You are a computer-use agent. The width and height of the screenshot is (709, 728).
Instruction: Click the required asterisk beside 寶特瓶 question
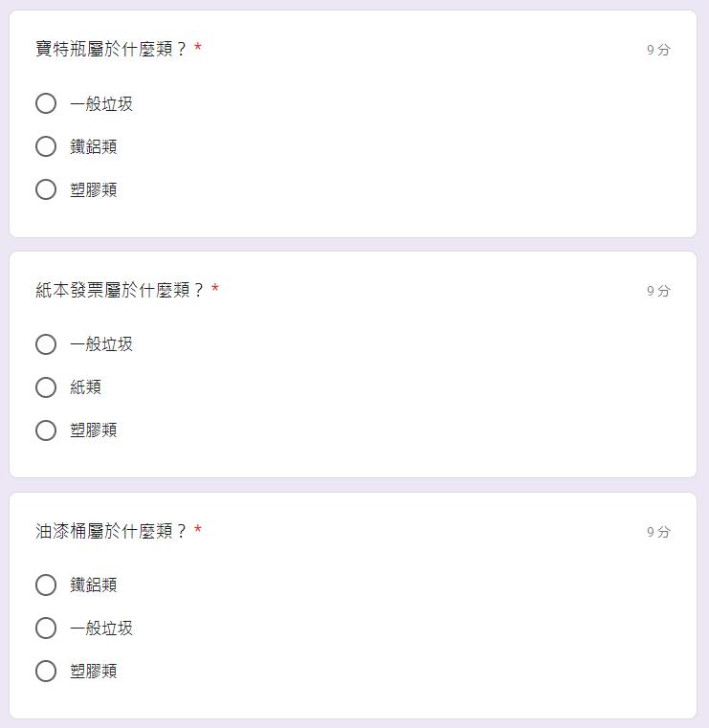(x=198, y=48)
